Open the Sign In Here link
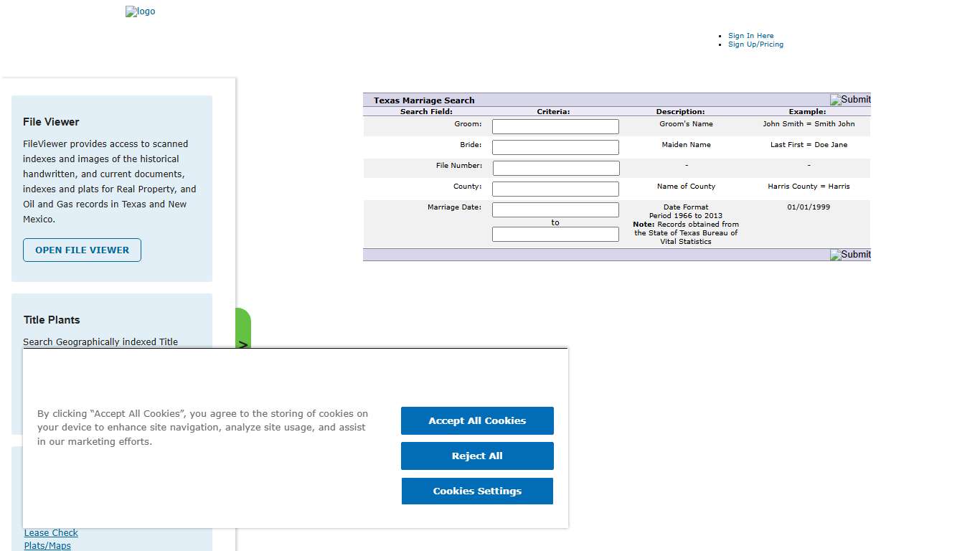The width and height of the screenshot is (980, 551). coord(750,35)
